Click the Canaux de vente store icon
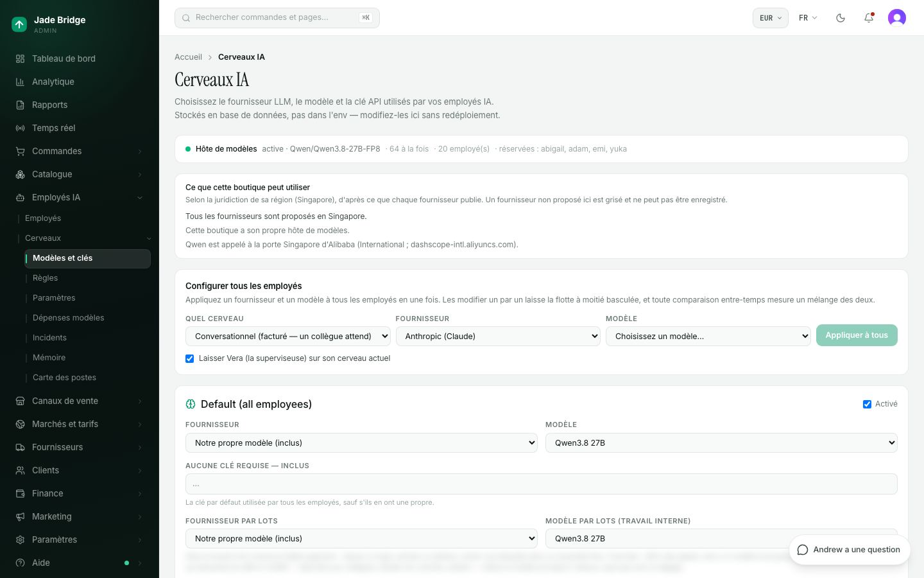Image resolution: width=924 pixels, height=578 pixels. click(20, 401)
